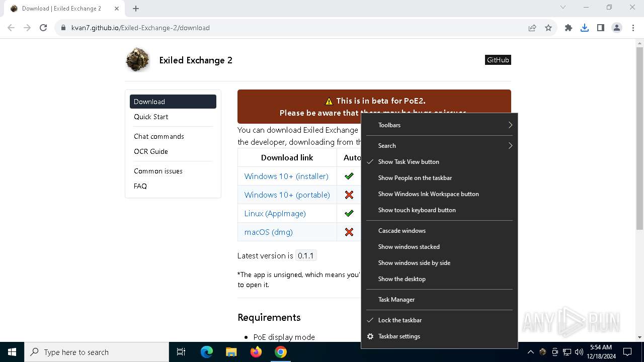
Task: Select Show the desktop entry
Action: (x=439, y=279)
